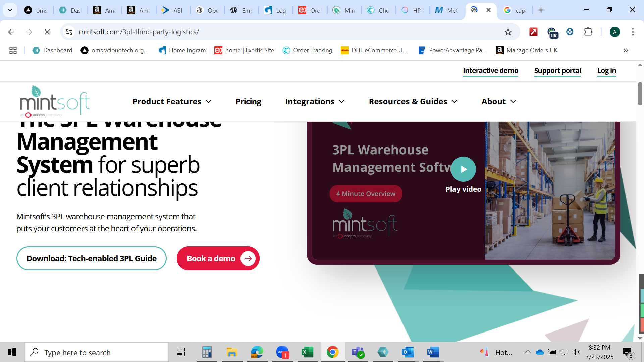Open Microsoft Teams from taskbar
This screenshot has height=362, width=644.
pos(358,352)
